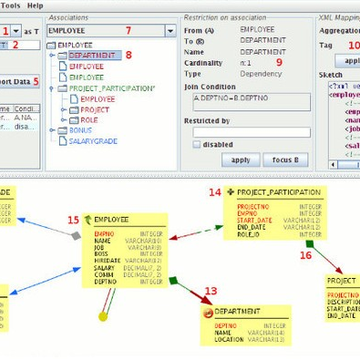The width and height of the screenshot is (360, 360).
Task: Click the green arrow icon on the EMPLOYEE table
Action: (88, 220)
